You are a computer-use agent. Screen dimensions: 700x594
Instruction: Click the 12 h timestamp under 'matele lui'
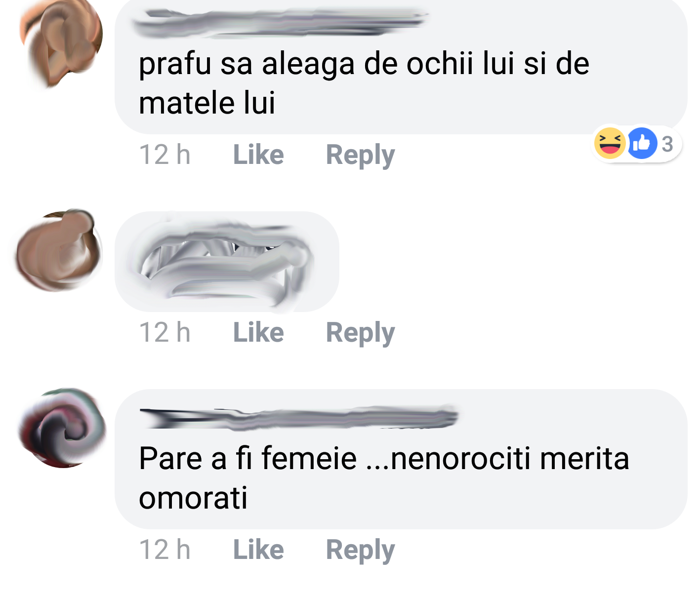tap(165, 155)
